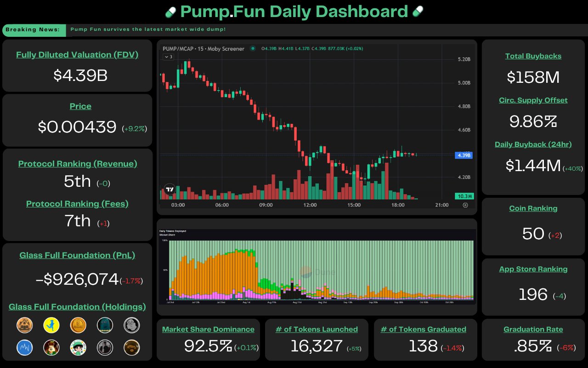Click the brown house token icon
Screen dimensions: 588x368
pyautogui.click(x=25, y=325)
